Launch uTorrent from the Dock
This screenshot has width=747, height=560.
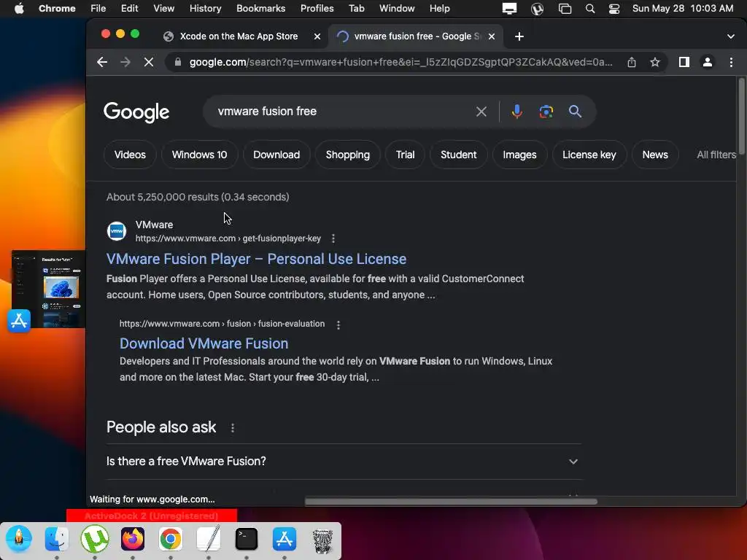(94, 539)
